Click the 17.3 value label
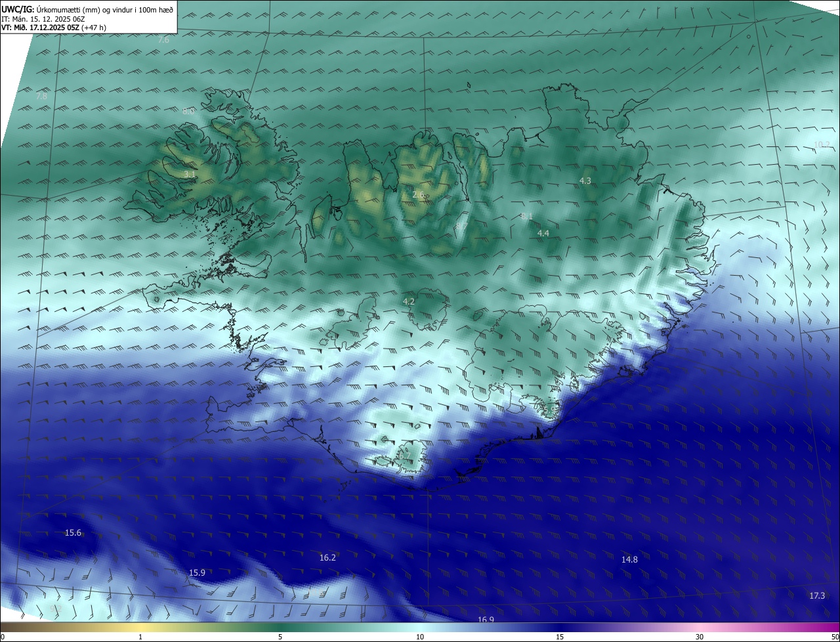Screen dimensions: 840x642 (x=817, y=595)
